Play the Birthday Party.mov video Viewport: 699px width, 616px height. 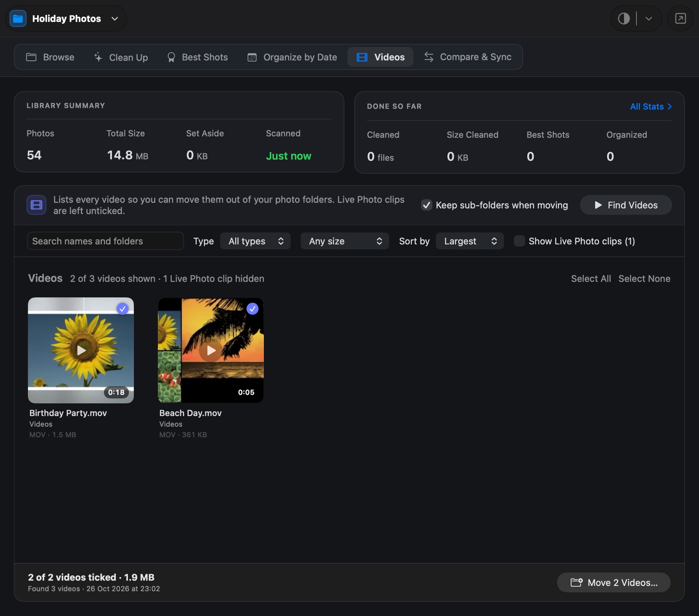pyautogui.click(x=81, y=350)
